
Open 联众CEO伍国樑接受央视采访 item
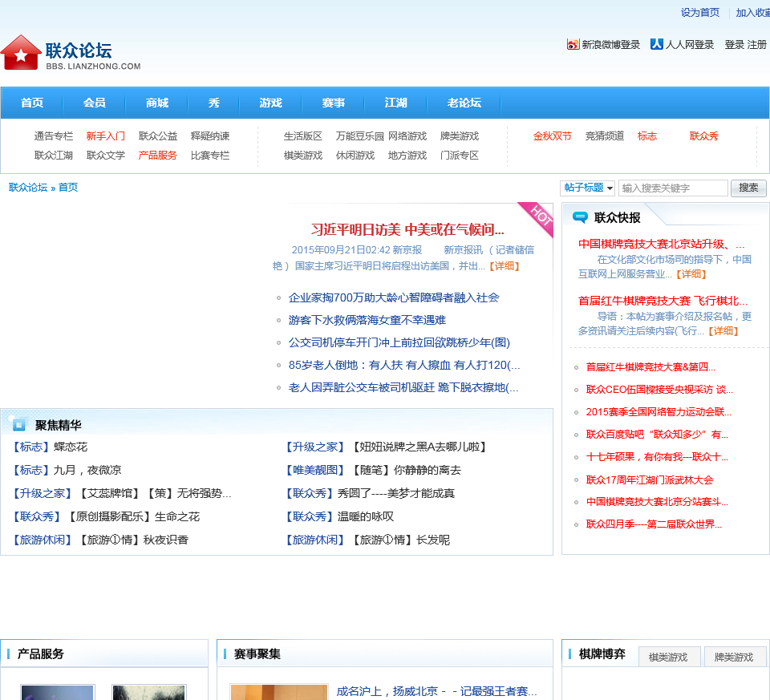(x=659, y=389)
